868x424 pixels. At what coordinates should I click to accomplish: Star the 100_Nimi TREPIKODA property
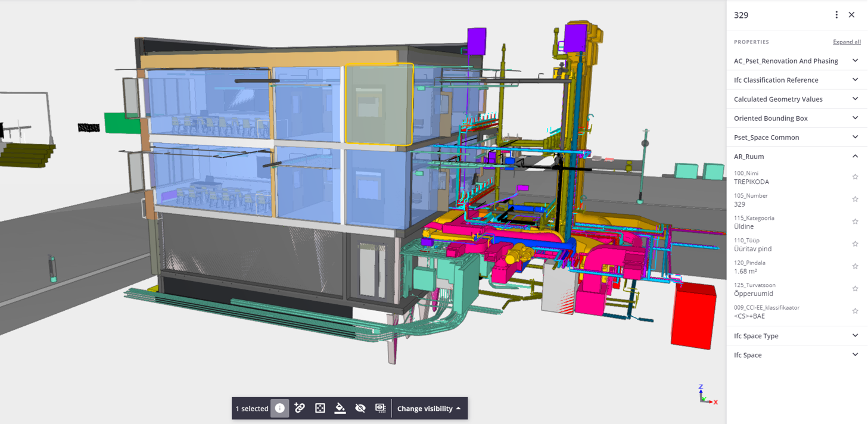(x=855, y=177)
